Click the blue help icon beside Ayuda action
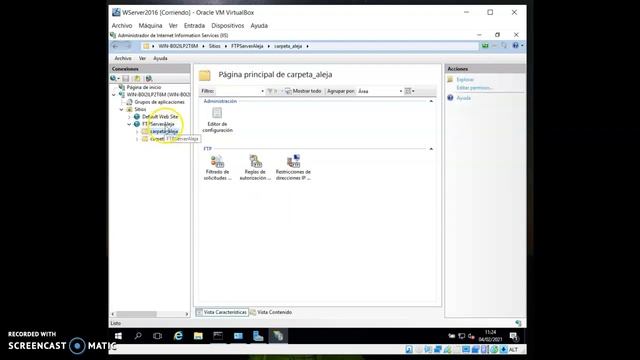Image resolution: width=640 pixels, height=360 pixels. 450,98
